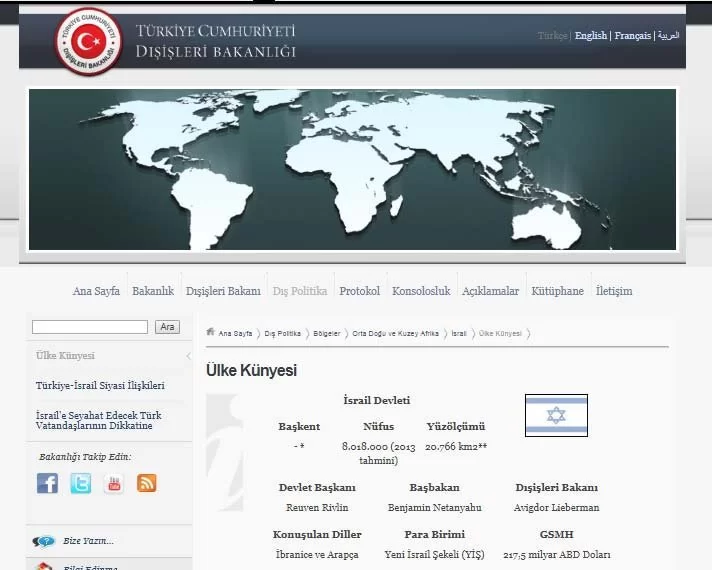712x570 pixels.
Task: Open the Dışişleri Bakanı menu item
Action: [x=223, y=291]
